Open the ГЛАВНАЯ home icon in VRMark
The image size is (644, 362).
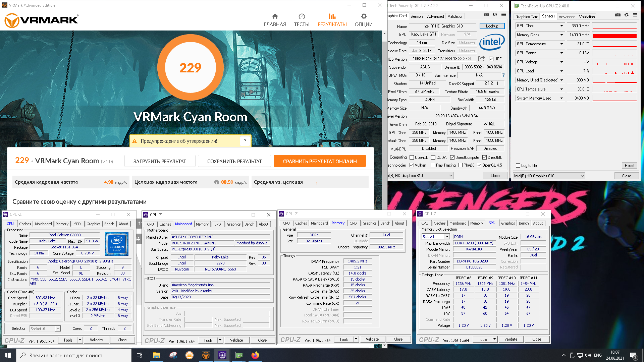(x=275, y=16)
